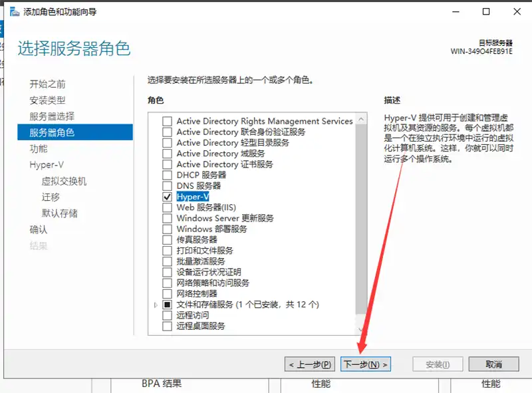Uncheck the Hyper-V role checkbox
The image size is (532, 393).
[x=167, y=197]
